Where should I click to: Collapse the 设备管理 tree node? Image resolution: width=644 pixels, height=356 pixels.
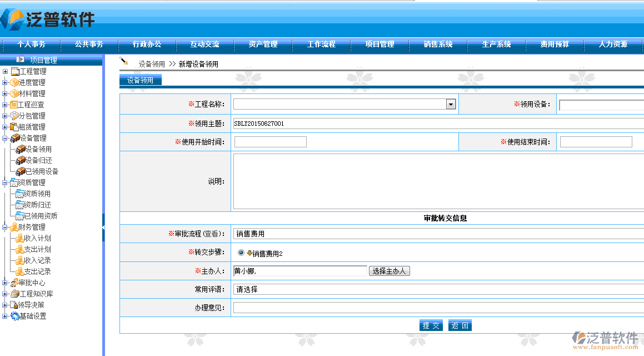tap(5, 138)
